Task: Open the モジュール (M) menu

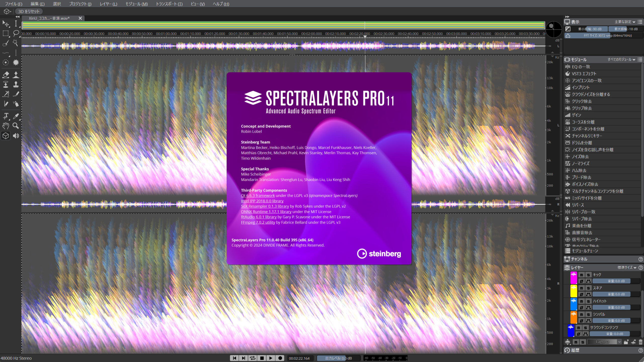Action: tap(137, 4)
